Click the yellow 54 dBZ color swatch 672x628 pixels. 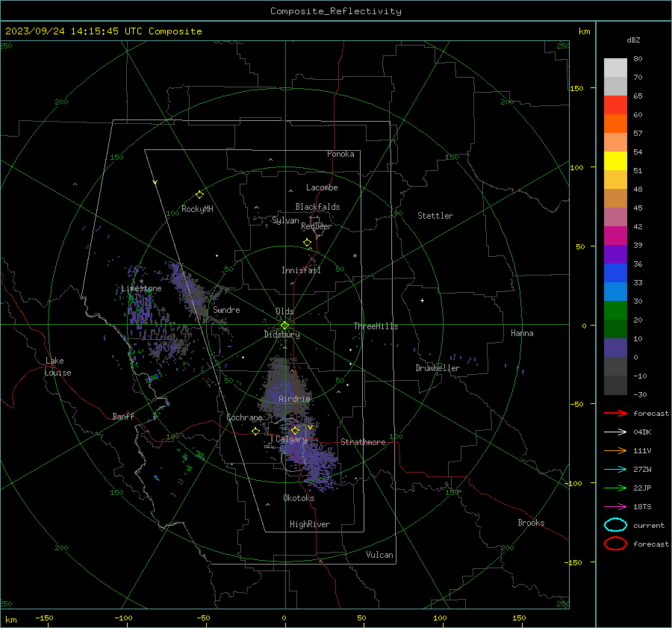pyautogui.click(x=615, y=161)
